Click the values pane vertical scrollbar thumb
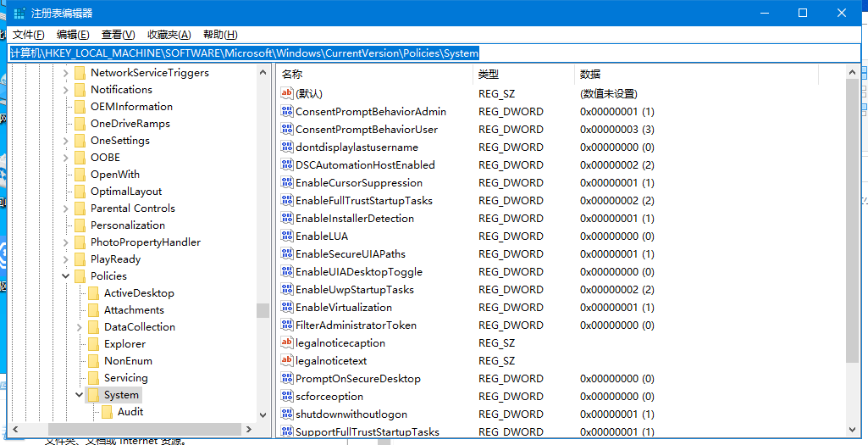868x445 pixels. (853, 220)
